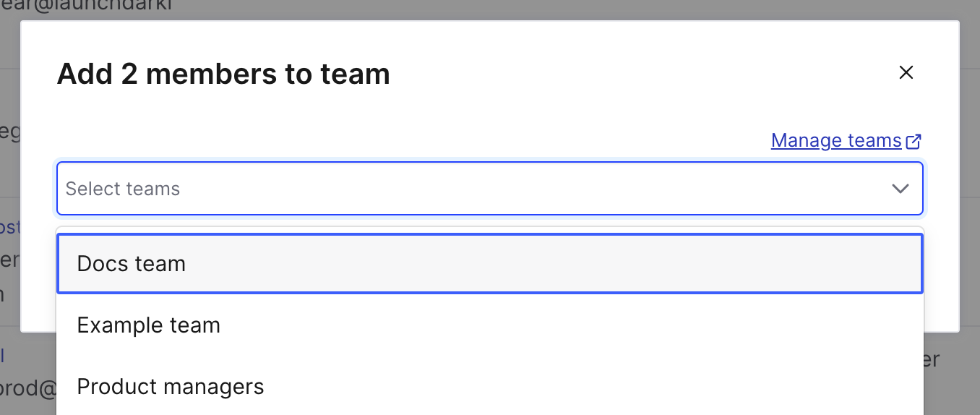
Task: Click the external-link icon beside Manage teams
Action: [914, 141]
